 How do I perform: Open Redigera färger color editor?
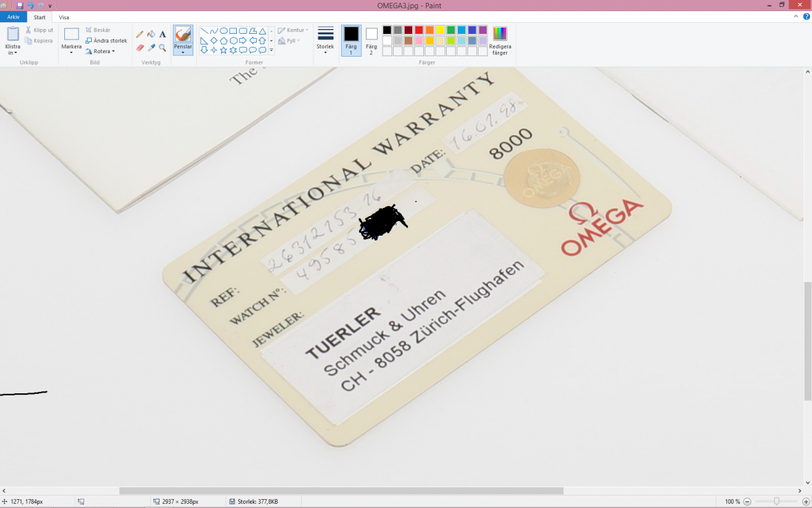(x=499, y=40)
